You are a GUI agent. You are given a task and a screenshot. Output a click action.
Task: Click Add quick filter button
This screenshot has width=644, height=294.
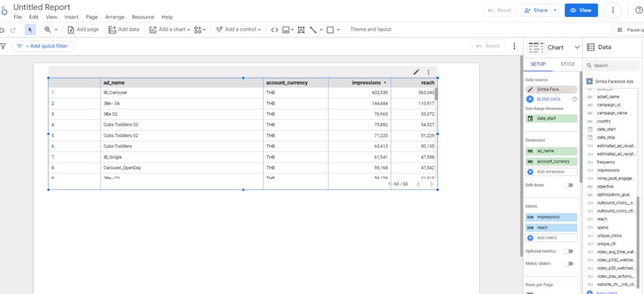(43, 46)
